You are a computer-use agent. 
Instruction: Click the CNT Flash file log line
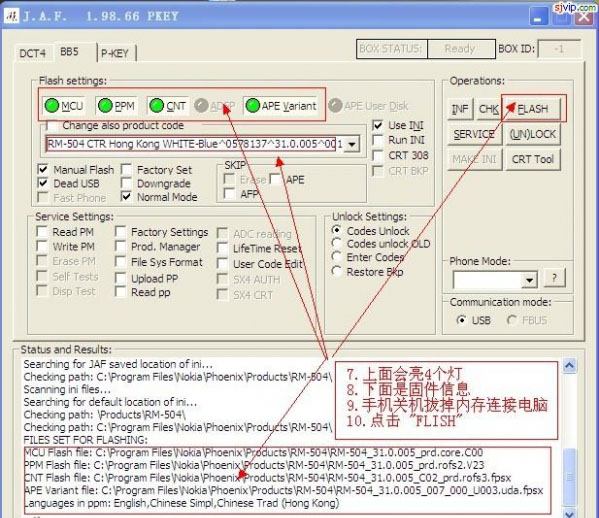click(267, 478)
